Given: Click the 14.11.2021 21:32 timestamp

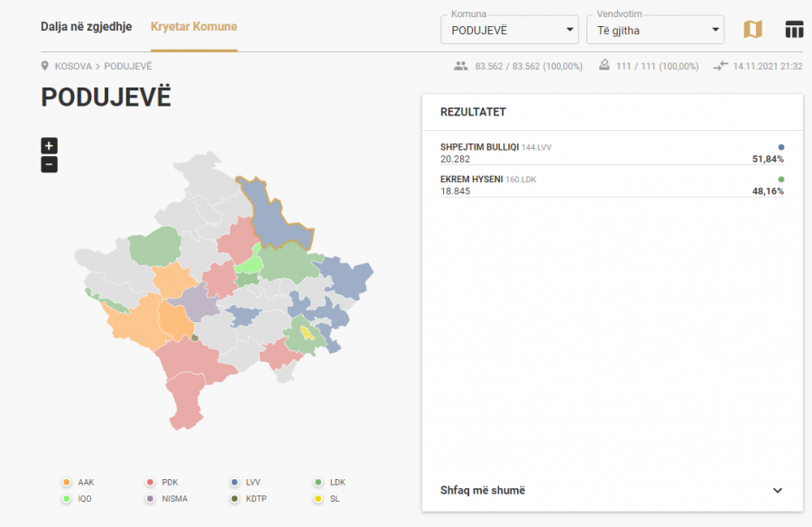Looking at the screenshot, I should click(x=768, y=67).
